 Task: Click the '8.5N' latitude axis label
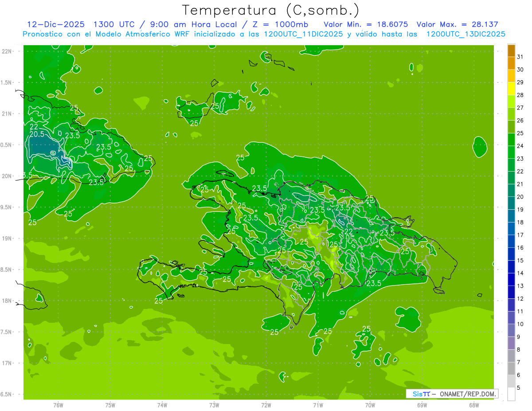click(6, 270)
